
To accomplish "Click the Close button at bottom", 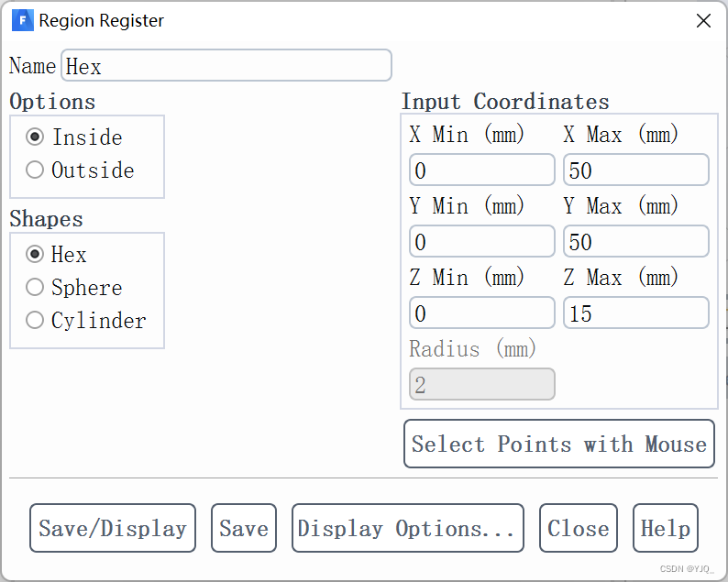I will click(579, 528).
